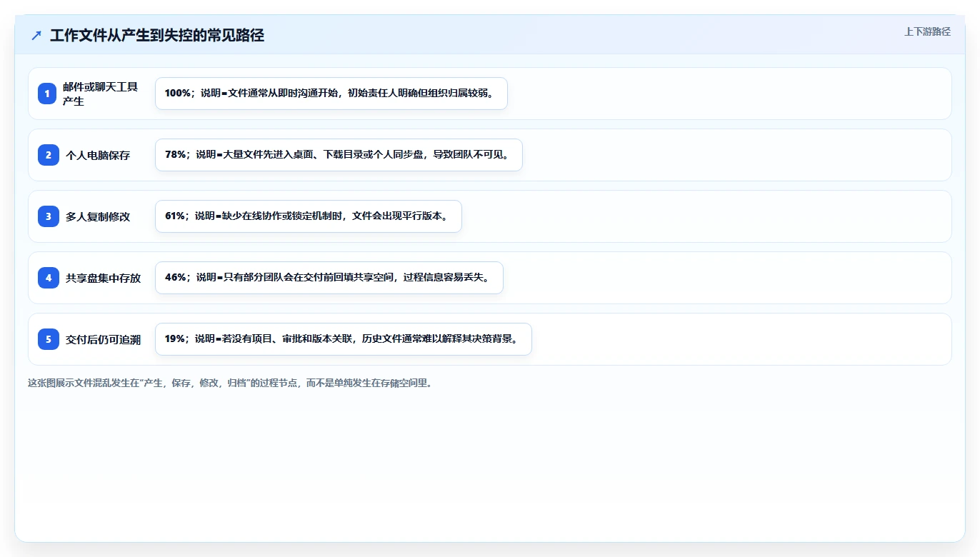Open the 100% description box
980x557 pixels.
[x=331, y=94]
